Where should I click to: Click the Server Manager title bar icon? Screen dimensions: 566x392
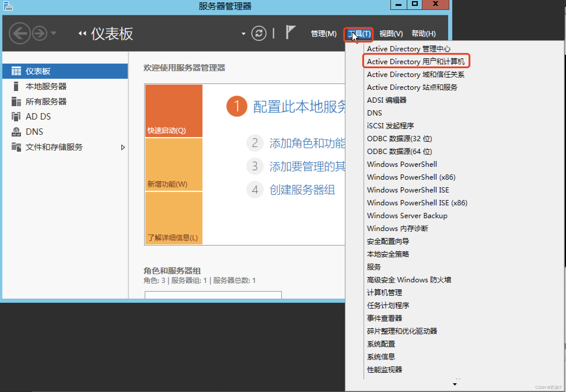(8, 6)
